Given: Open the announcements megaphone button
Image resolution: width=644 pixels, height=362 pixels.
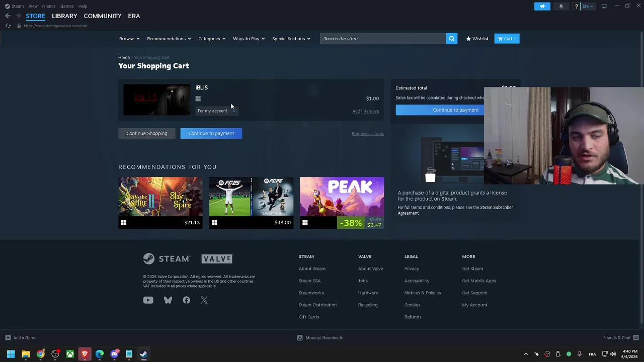Looking at the screenshot, I should 542,6.
